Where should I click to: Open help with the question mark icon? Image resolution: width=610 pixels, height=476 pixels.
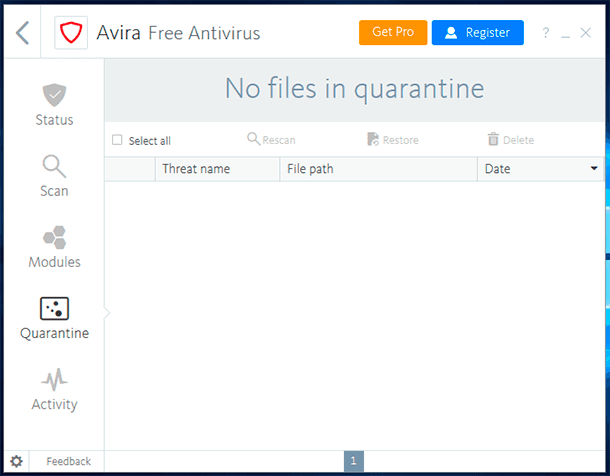(546, 33)
